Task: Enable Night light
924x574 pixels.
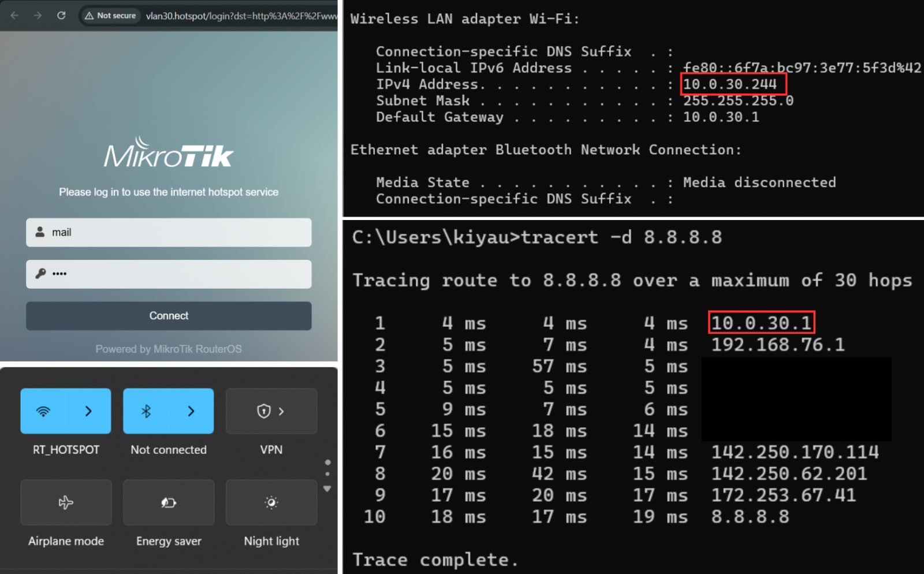Action: point(271,502)
